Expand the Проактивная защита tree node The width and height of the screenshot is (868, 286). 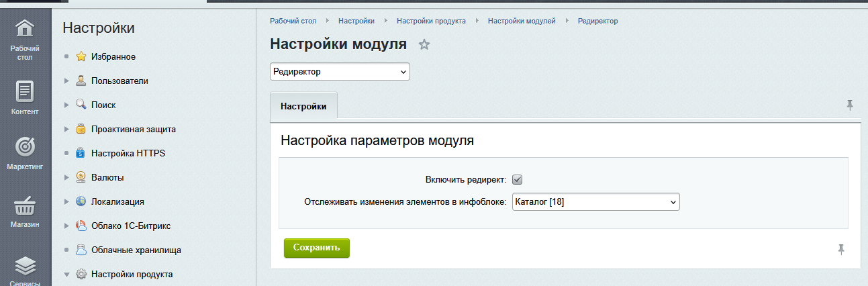pos(66,129)
